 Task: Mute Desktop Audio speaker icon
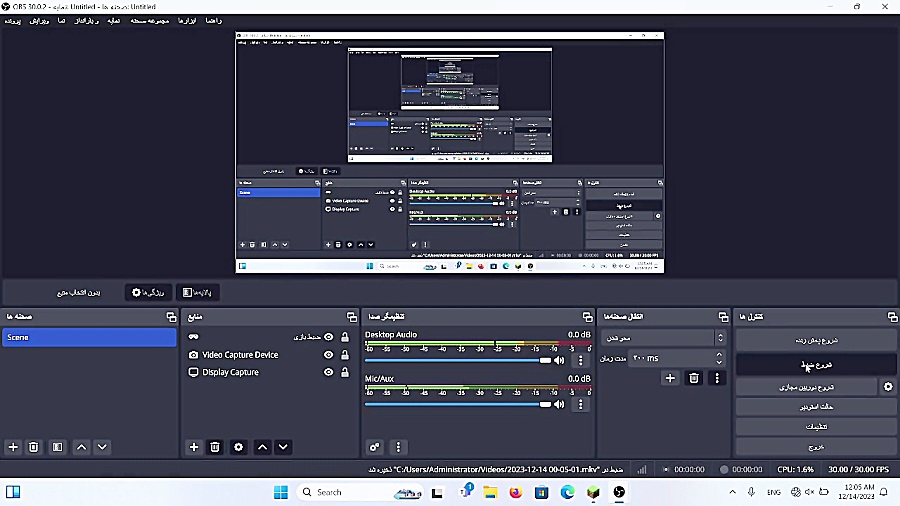[559, 360]
